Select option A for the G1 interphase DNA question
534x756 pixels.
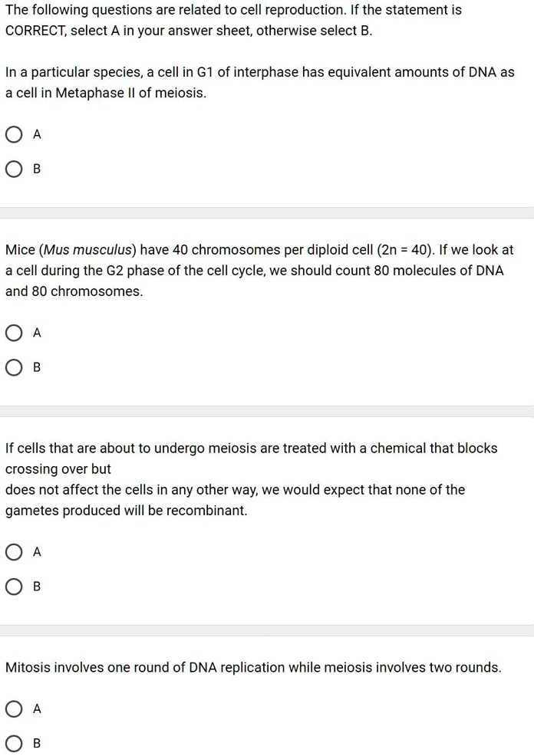(x=14, y=134)
